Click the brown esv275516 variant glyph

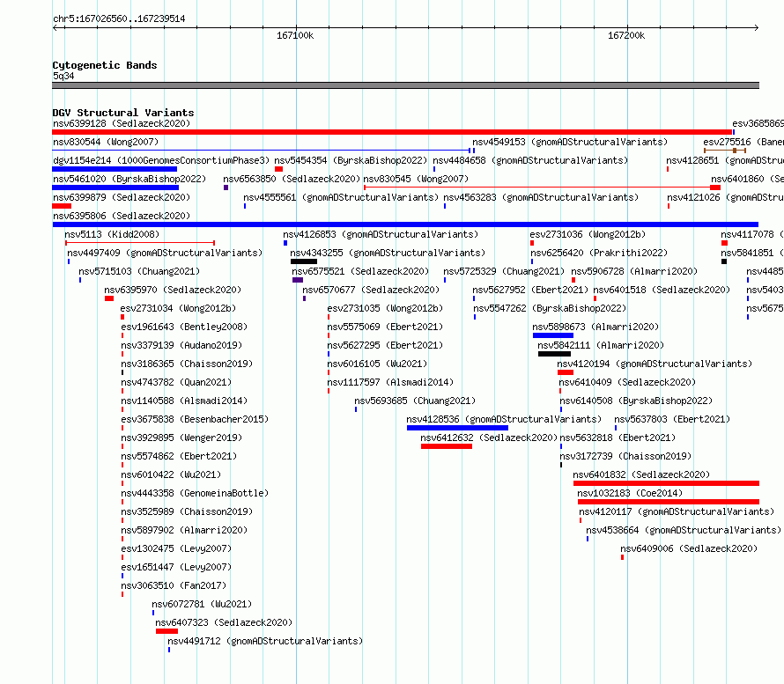725,151
